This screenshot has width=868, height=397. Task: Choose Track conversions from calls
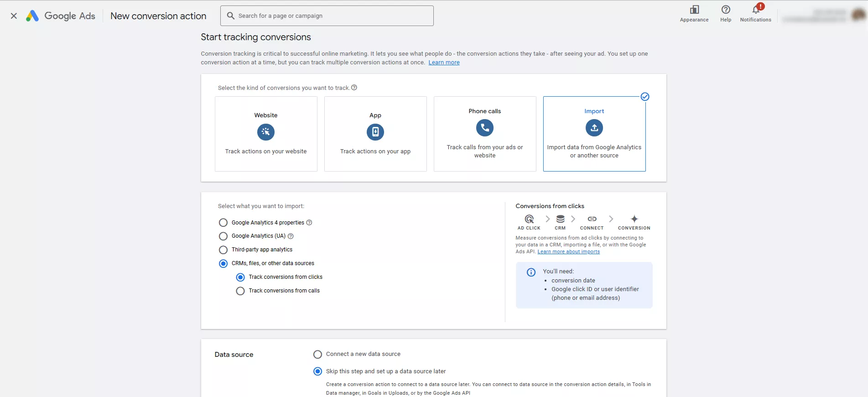point(240,291)
